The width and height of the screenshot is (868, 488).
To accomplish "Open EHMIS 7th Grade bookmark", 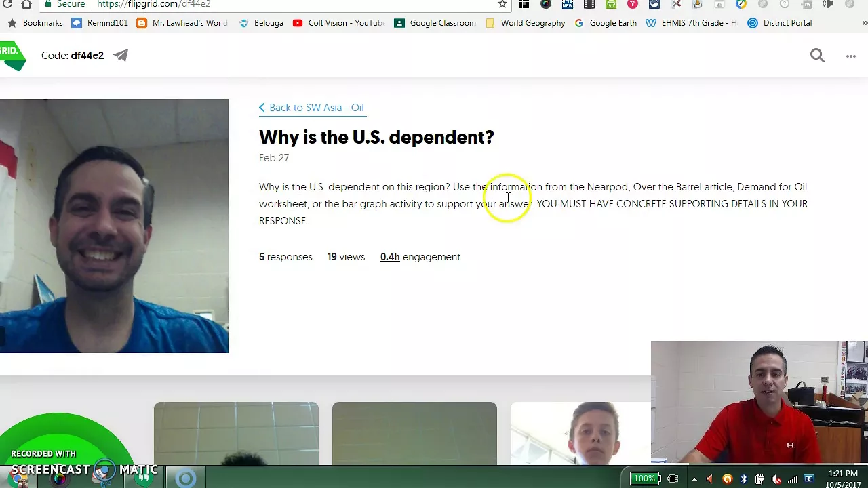I will tap(691, 23).
